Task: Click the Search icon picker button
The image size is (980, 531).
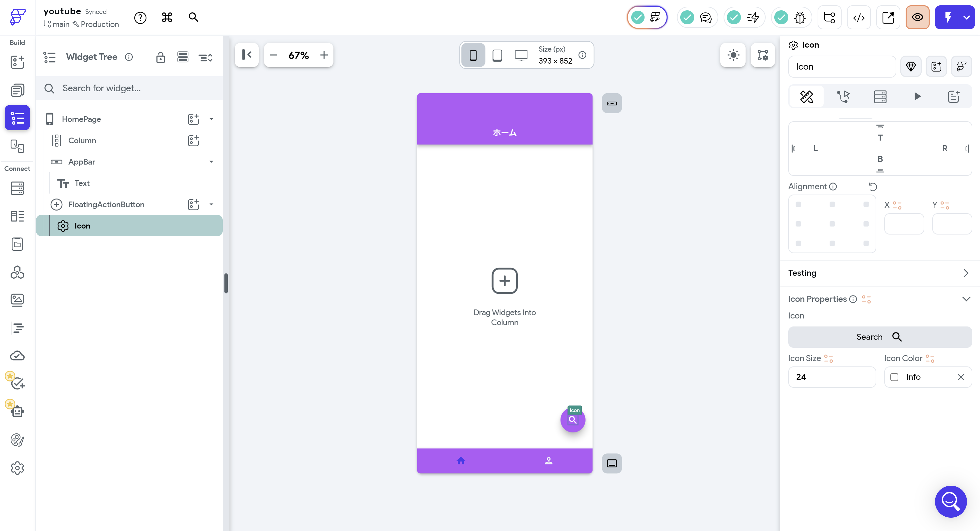Action: point(880,337)
